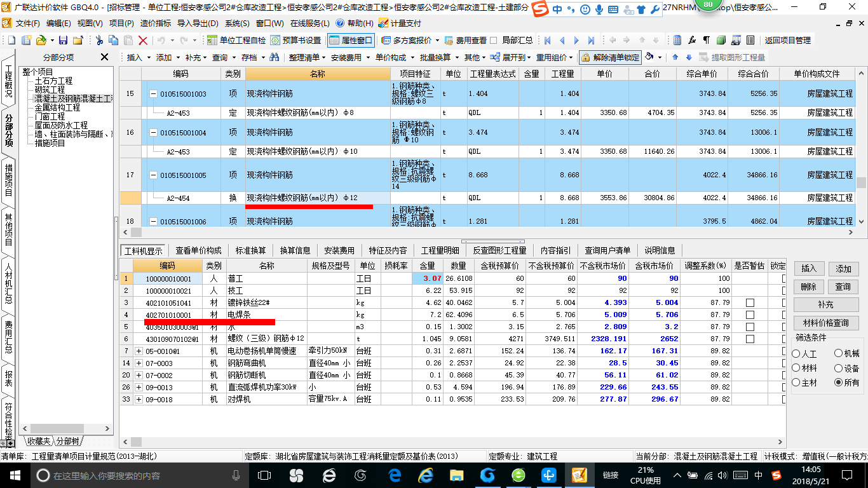This screenshot has width=868, height=488.
Task: Open the Windows Start menu
Action: pos(14,475)
